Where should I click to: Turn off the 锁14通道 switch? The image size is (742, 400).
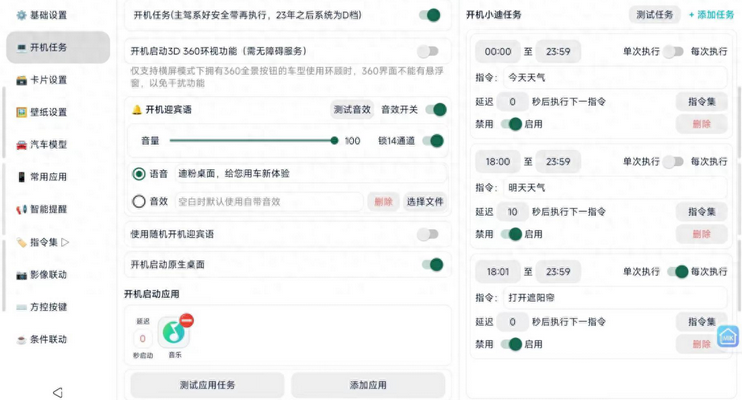[x=432, y=141]
